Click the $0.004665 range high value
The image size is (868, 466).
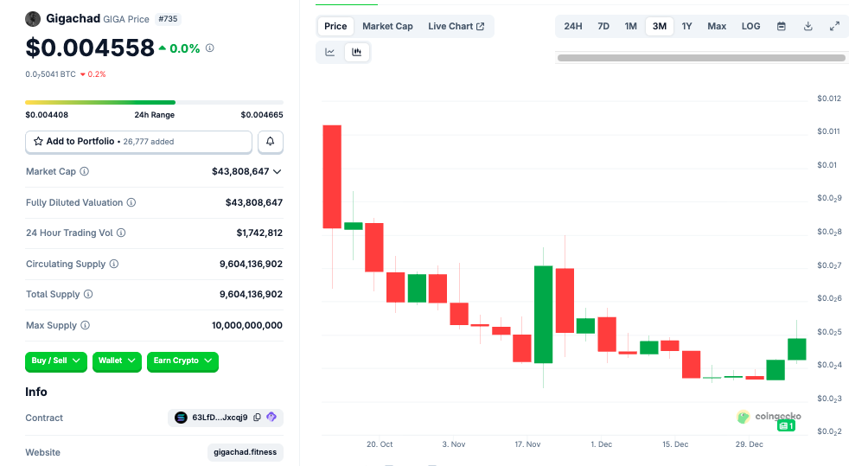(262, 115)
